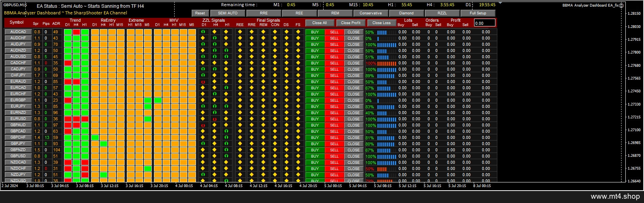Click the FS diamond signal for GBPUSD
The width and height of the screenshot is (644, 203).
(298, 156)
